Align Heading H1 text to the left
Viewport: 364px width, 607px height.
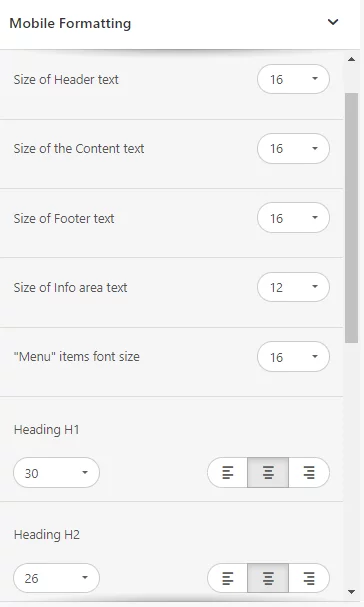click(228, 472)
